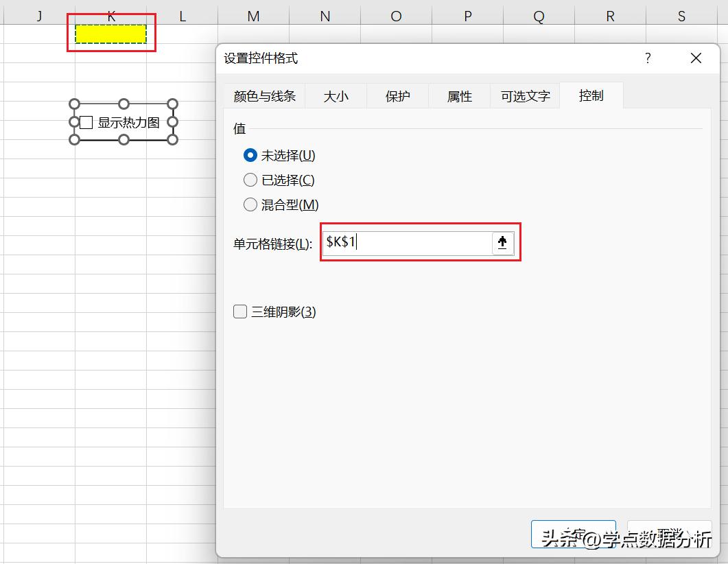This screenshot has width=728, height=564.
Task: Open the 大小 tab
Action: [x=336, y=96]
